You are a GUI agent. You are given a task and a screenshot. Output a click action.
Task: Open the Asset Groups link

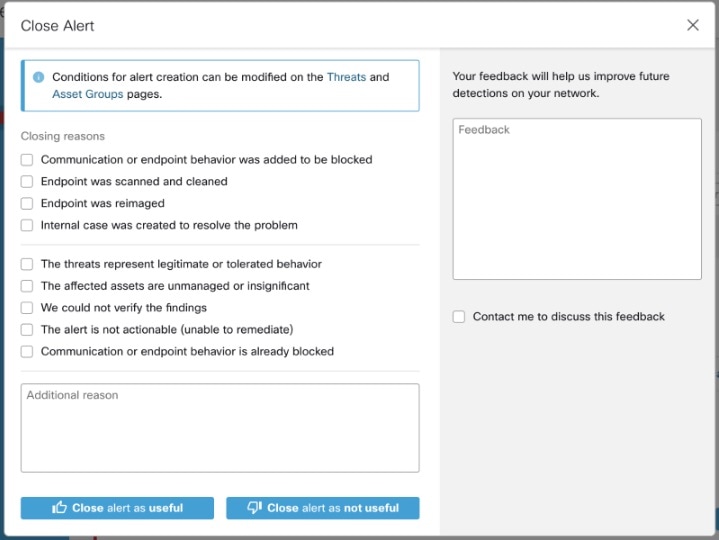click(x=88, y=94)
